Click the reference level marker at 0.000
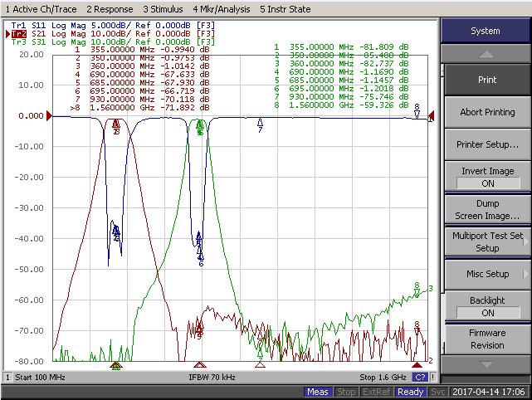 coord(49,115)
